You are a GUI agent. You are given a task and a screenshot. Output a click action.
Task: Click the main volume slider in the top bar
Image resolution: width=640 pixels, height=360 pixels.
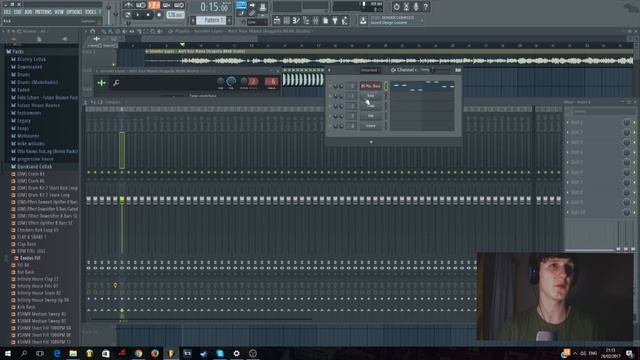point(109,14)
